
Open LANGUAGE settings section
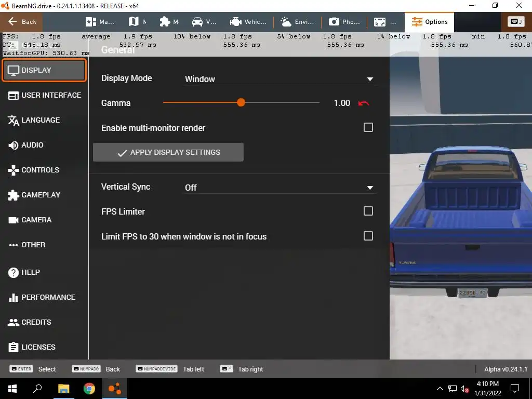pos(44,120)
